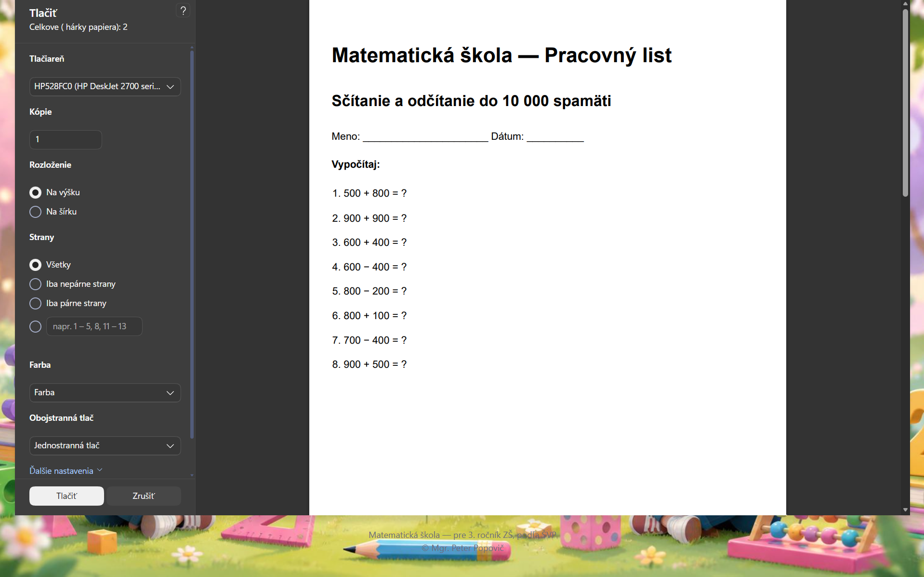Screen dimensions: 924x577
Task: Click problem '4. 600 − 400 = ?'
Action: (x=370, y=267)
